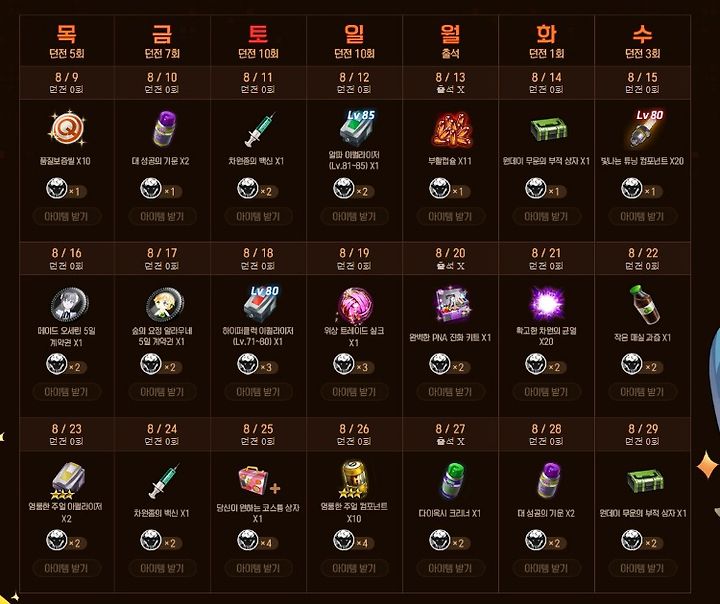Click the quality seal reward icon for 8/9
Viewport: 720px width, 604px height.
click(67, 128)
